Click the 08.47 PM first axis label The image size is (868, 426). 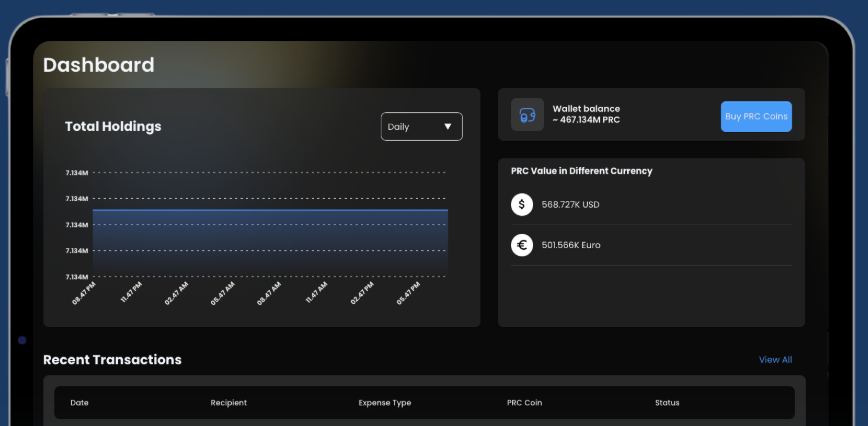pos(84,293)
